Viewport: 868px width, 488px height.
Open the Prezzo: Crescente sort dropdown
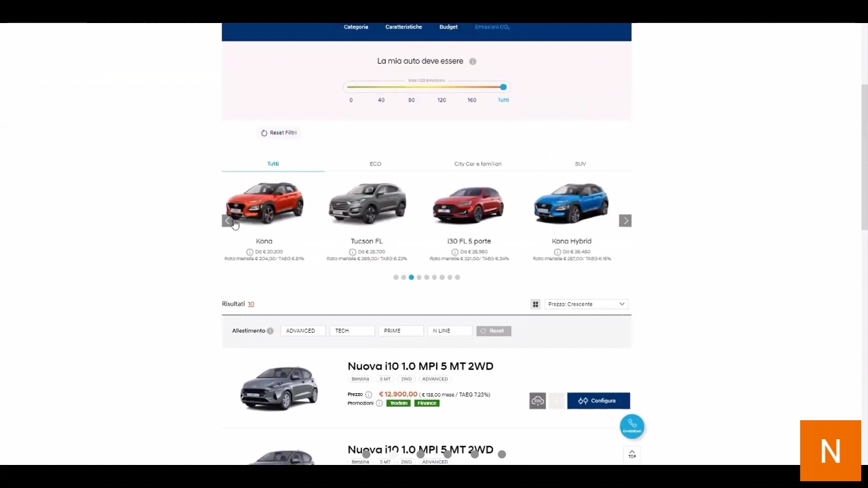[x=586, y=304]
